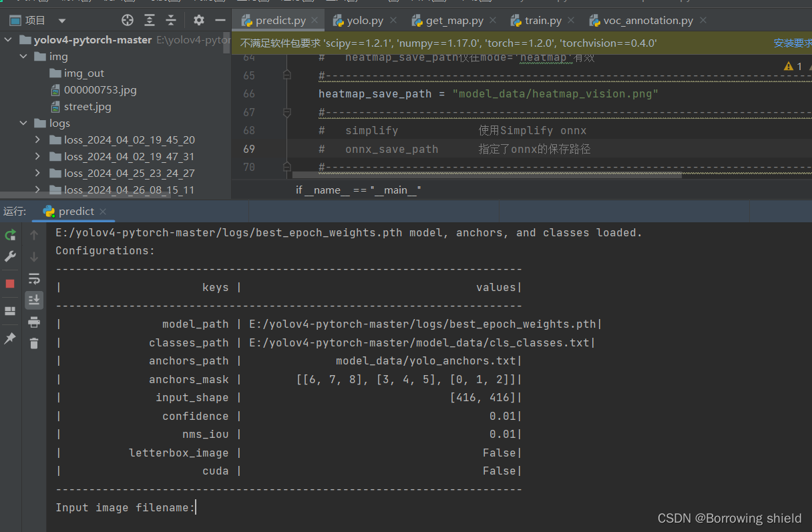Close the predict run tab
Image resolution: width=812 pixels, height=532 pixels.
pyautogui.click(x=103, y=212)
